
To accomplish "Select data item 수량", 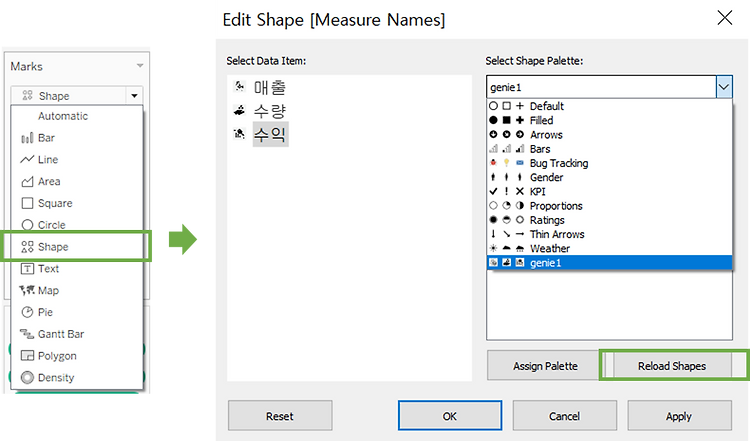I will (270, 111).
